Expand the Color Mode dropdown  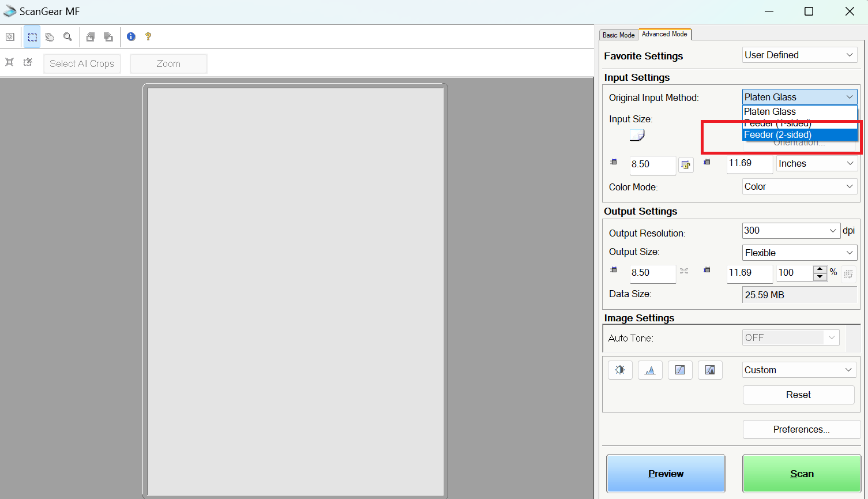tap(799, 186)
